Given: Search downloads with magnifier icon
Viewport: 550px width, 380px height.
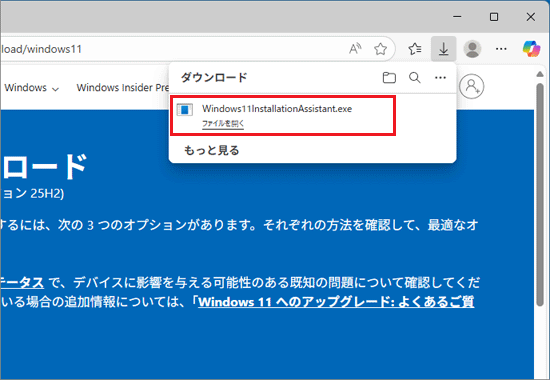Looking at the screenshot, I should click(x=415, y=78).
